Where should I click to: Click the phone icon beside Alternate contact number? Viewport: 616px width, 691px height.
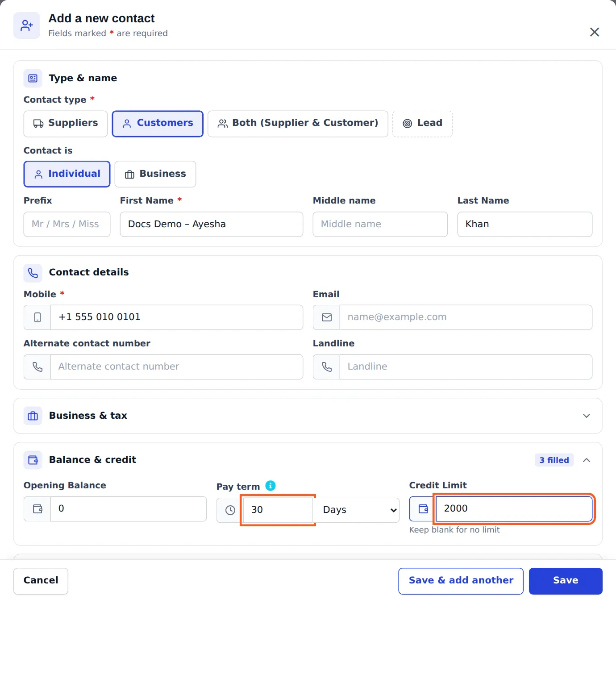pos(37,367)
